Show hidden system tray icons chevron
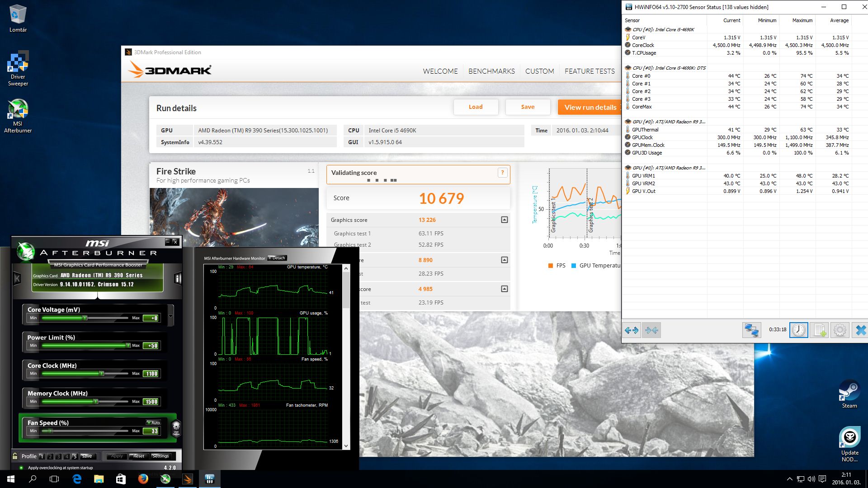 click(x=789, y=479)
